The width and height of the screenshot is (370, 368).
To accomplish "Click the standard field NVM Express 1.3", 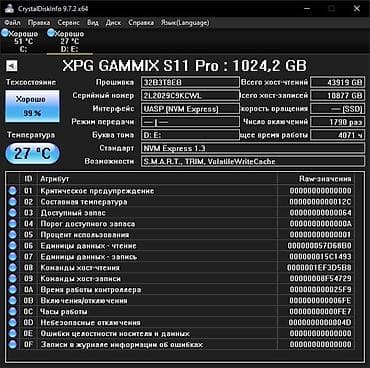I will (253, 148).
